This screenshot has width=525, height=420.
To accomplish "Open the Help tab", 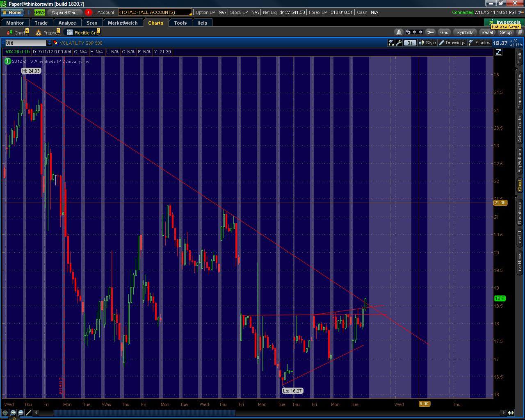I will (x=202, y=23).
